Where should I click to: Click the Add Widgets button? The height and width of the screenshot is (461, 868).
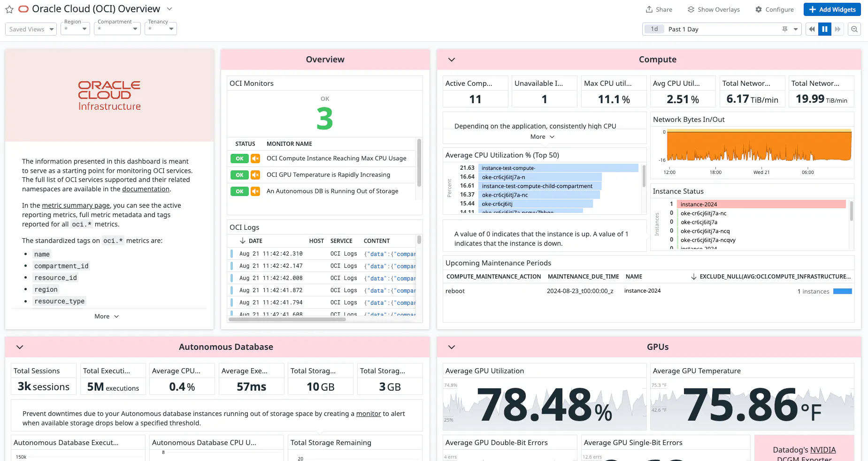click(x=832, y=9)
